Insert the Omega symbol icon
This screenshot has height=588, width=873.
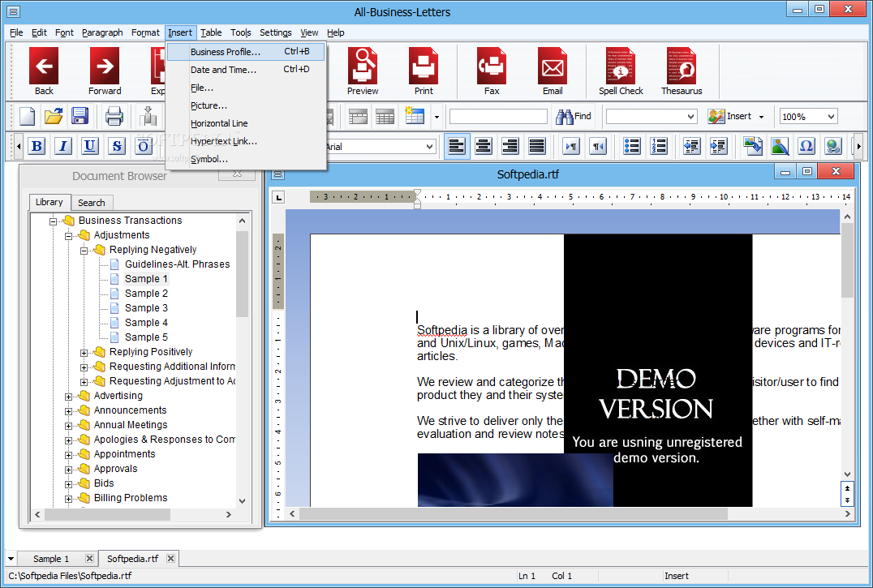point(806,146)
